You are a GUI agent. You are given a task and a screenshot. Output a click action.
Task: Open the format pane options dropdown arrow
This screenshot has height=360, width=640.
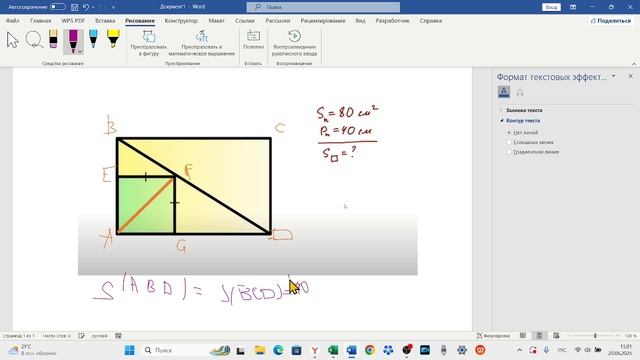[613, 76]
